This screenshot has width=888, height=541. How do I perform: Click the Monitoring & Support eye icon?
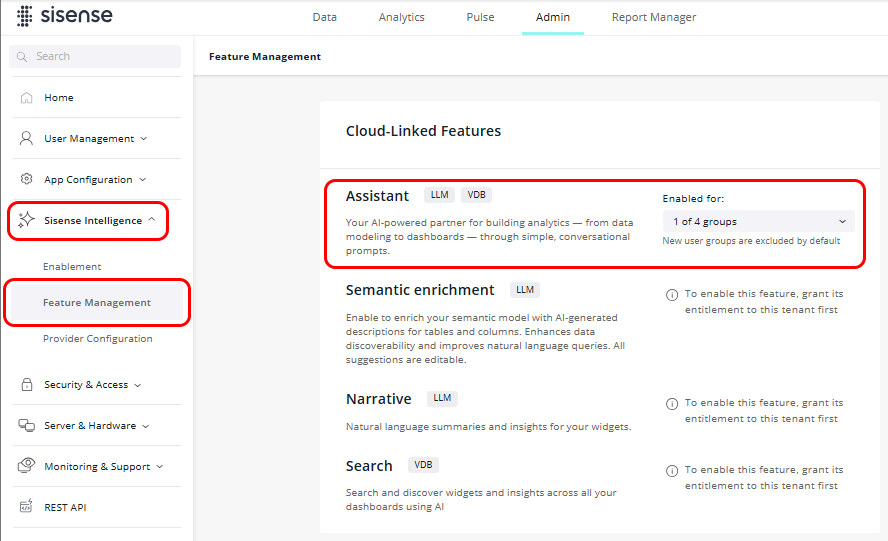tap(27, 466)
